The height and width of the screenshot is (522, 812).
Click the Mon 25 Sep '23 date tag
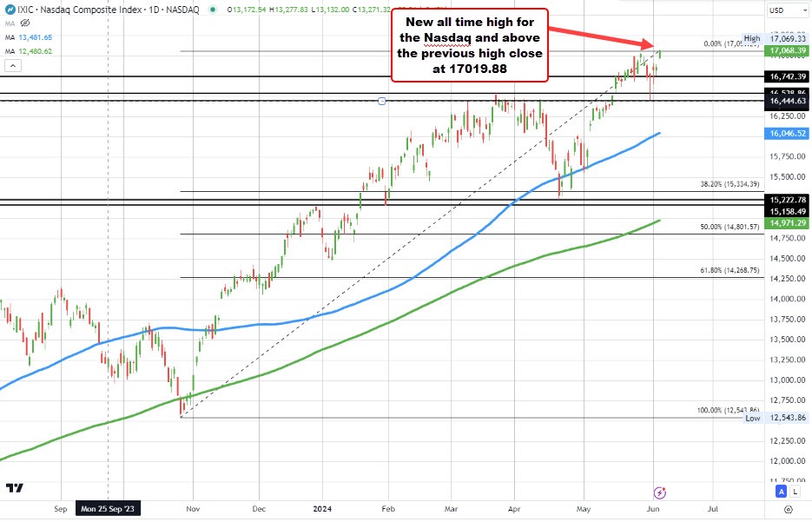pyautogui.click(x=106, y=509)
